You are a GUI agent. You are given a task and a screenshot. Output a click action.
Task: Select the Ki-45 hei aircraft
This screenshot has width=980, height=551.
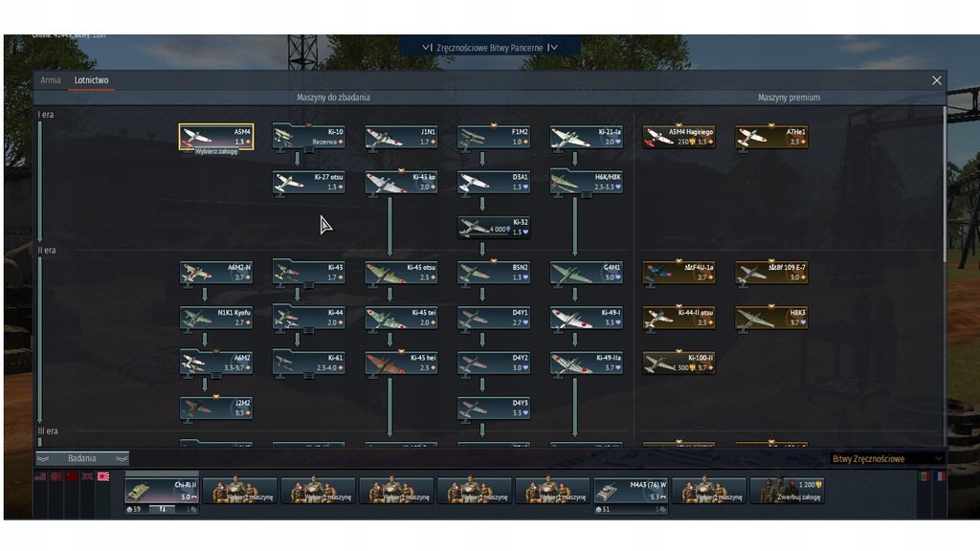[401, 363]
